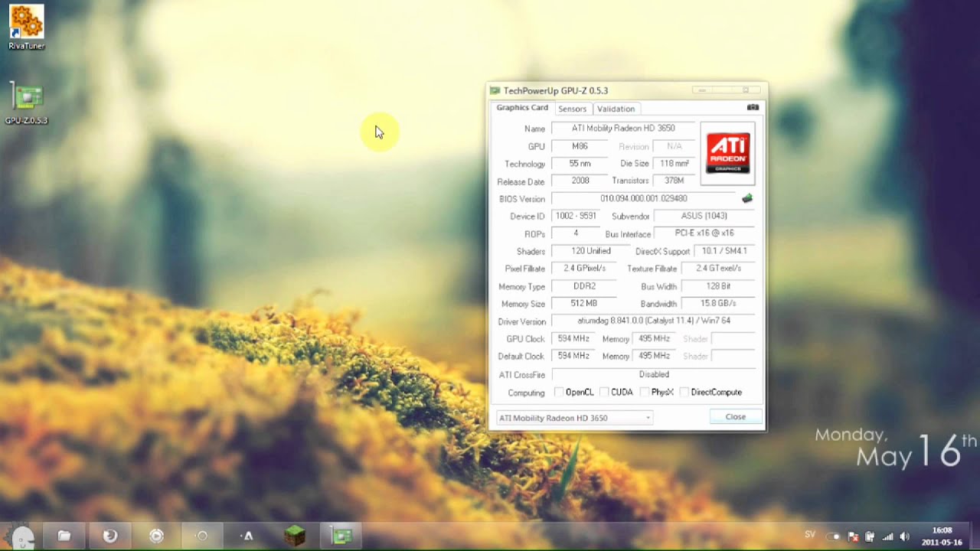Screen dimensions: 980x551
Task: Toggle the DirectCompute checkbox
Action: click(x=684, y=393)
